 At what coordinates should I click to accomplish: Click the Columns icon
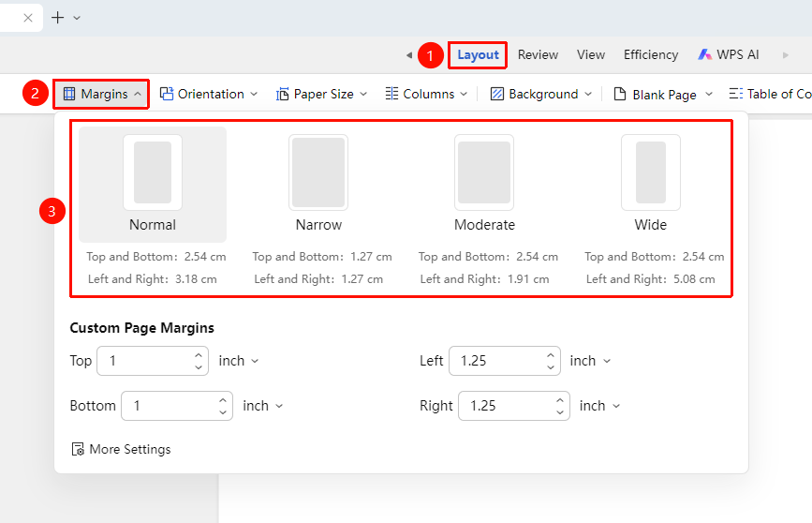pyautogui.click(x=391, y=94)
